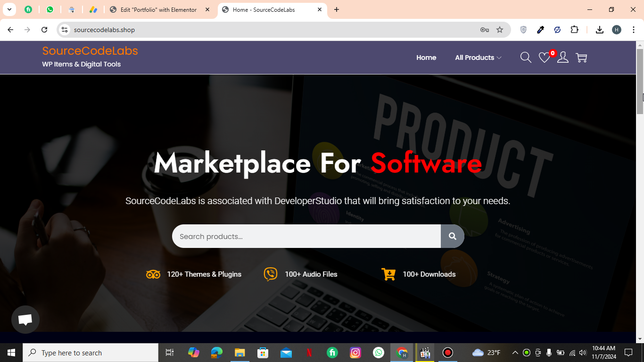The height and width of the screenshot is (362, 644).
Task: Click the phone icon beside Audio Files
Action: [271, 274]
